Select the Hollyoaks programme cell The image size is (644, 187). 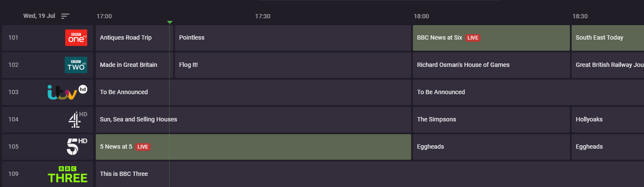click(607, 119)
